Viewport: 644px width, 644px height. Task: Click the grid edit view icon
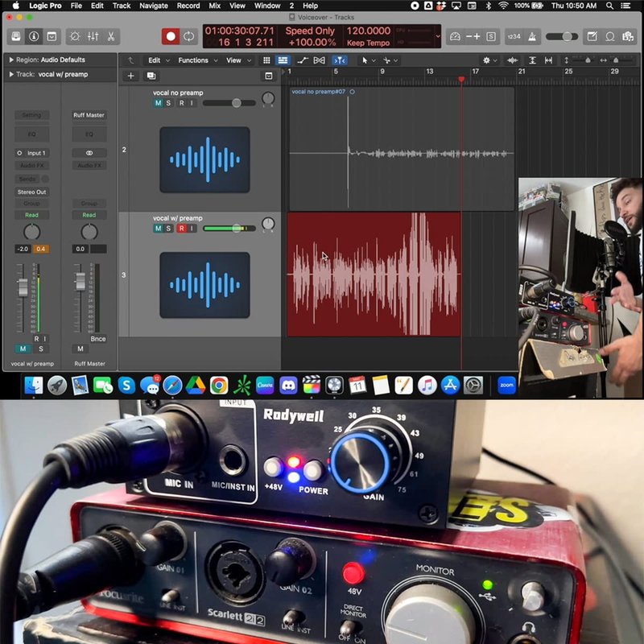(266, 60)
